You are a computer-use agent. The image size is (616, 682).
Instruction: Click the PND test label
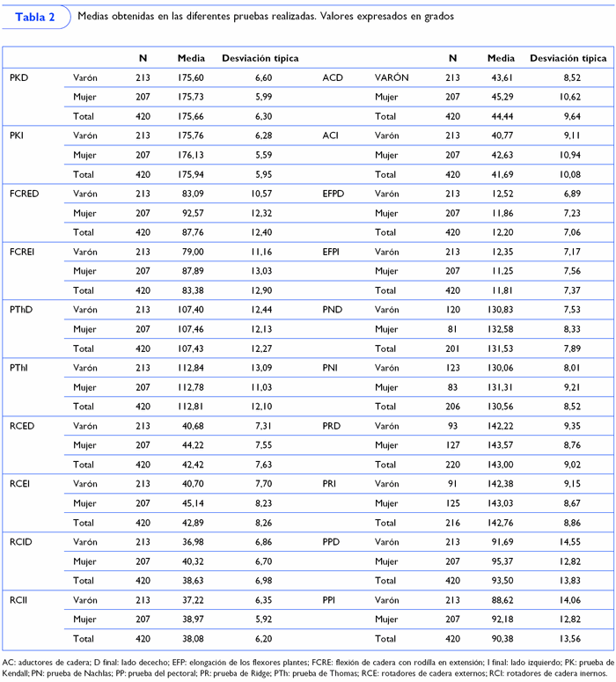pos(333,309)
